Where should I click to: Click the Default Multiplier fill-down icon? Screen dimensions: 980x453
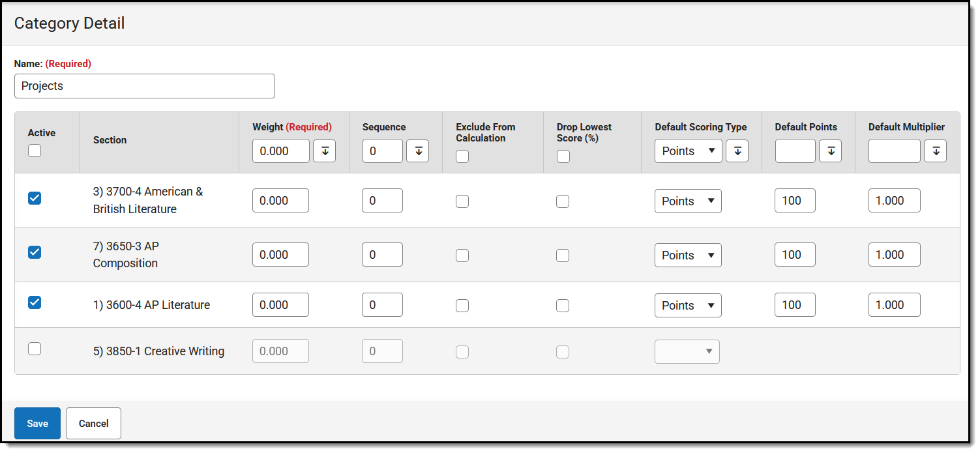(x=935, y=151)
